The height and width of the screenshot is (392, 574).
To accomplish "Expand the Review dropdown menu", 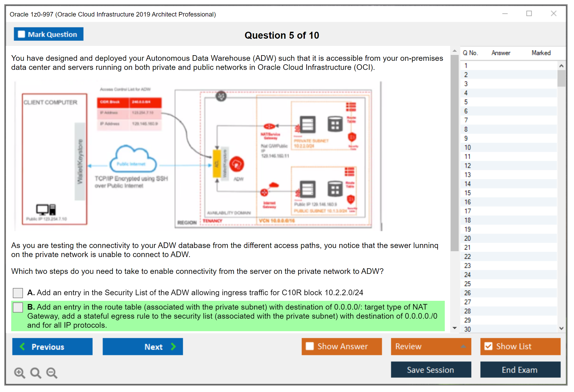I will click(x=463, y=346).
